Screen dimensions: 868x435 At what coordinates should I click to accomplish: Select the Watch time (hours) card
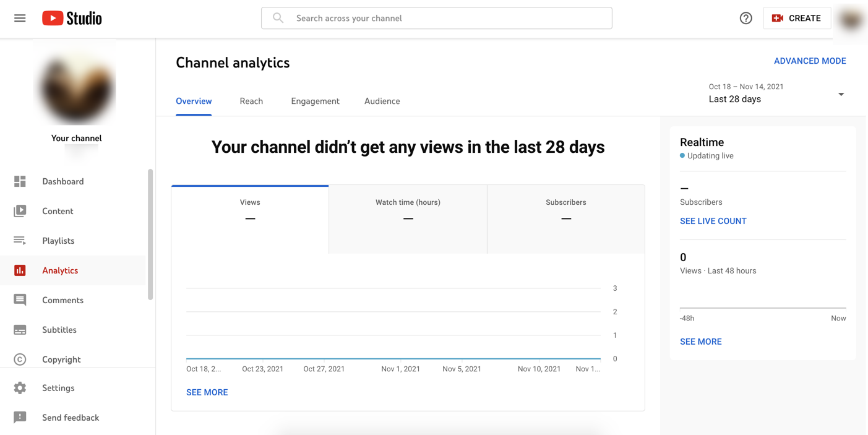pyautogui.click(x=408, y=219)
